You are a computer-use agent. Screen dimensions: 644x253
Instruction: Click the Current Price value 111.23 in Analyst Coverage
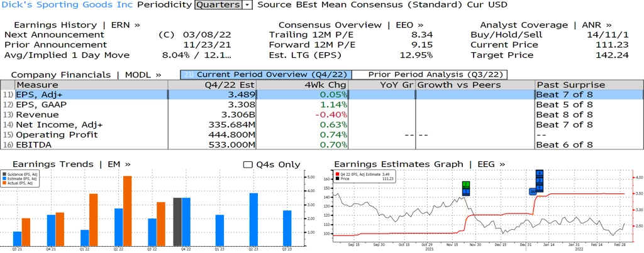612,45
